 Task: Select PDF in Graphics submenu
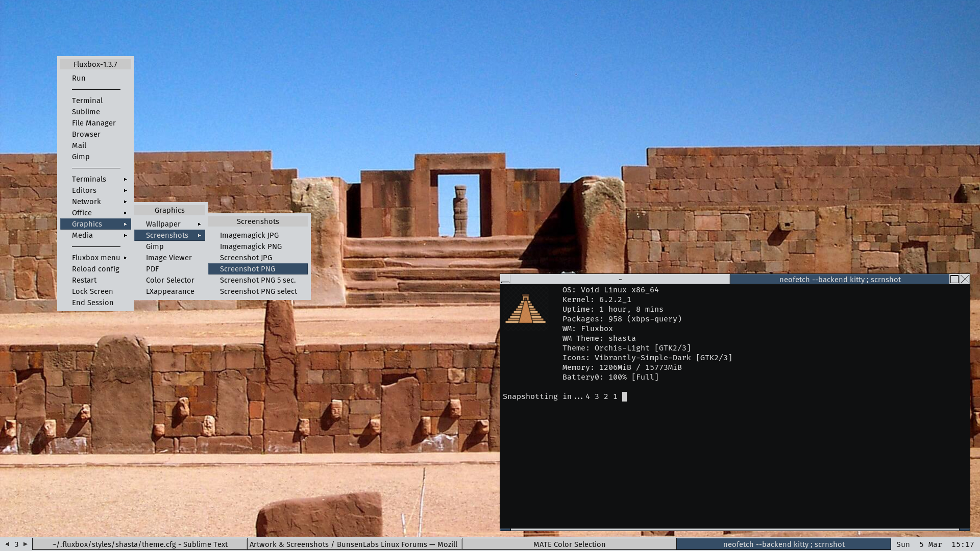(x=169, y=269)
